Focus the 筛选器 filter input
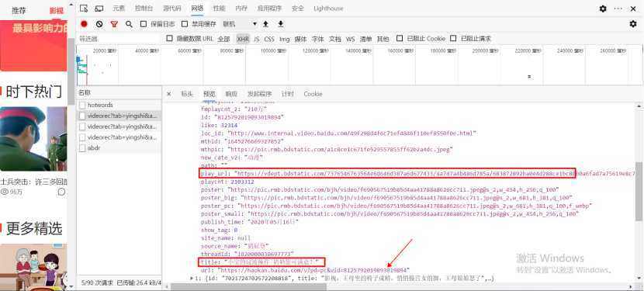This screenshot has height=291, width=644. 119,39
